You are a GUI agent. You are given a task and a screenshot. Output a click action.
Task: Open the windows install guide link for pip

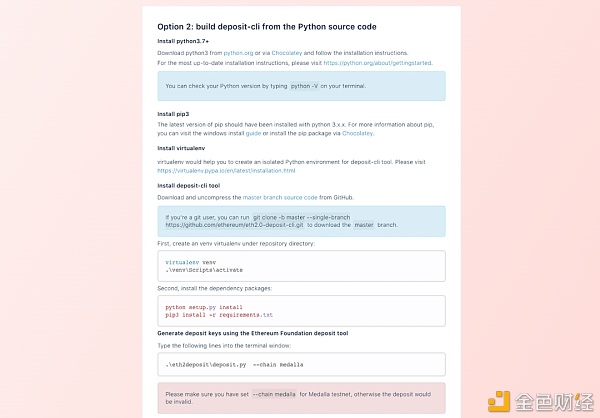pos(253,133)
